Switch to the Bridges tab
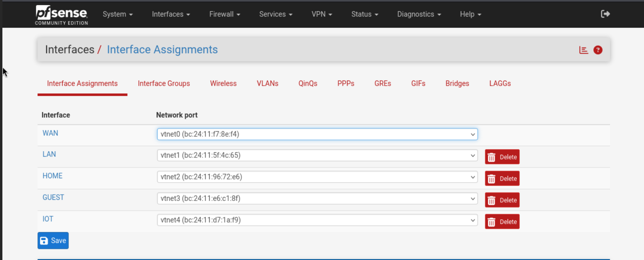 pyautogui.click(x=457, y=84)
